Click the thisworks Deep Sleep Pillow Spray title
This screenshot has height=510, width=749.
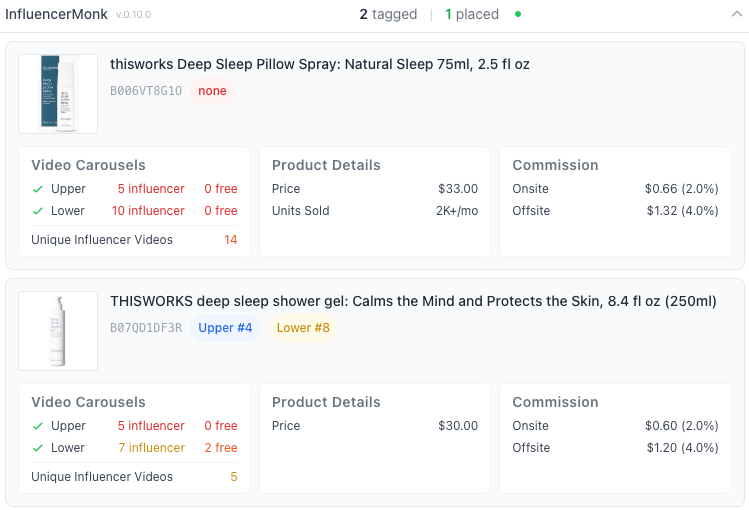[320, 64]
